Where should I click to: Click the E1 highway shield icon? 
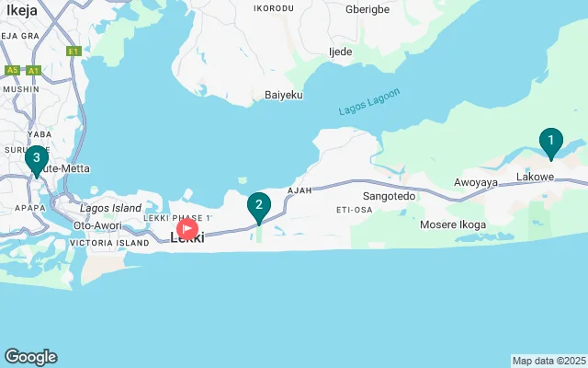73,52
